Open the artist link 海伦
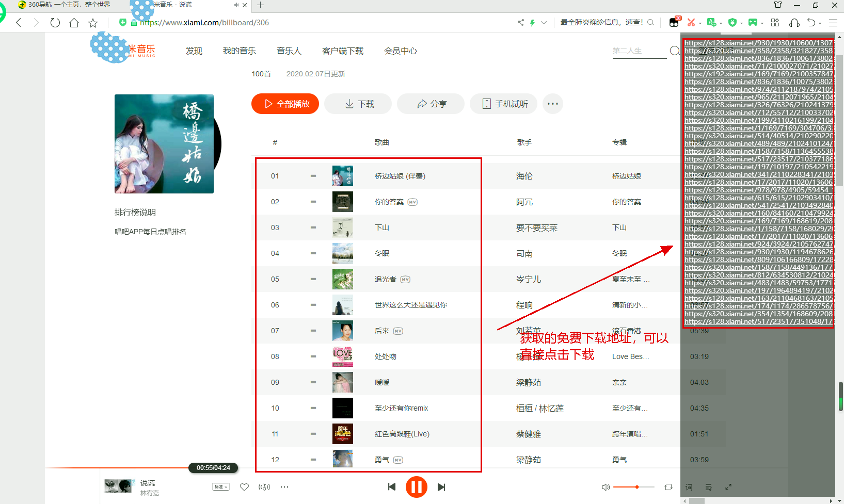Screen dimensions: 844x504 (524, 176)
